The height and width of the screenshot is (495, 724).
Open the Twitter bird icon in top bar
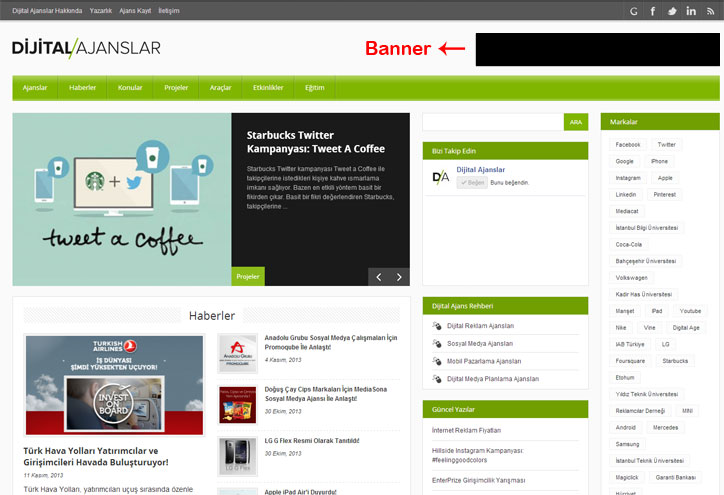[x=672, y=11]
